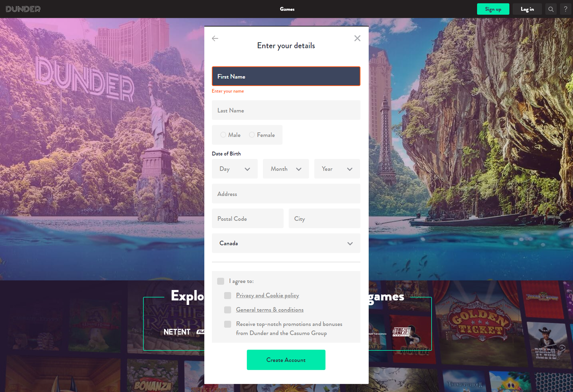Image resolution: width=573 pixels, height=392 pixels.
Task: Check the General terms & conditions checkbox
Action: 227,310
